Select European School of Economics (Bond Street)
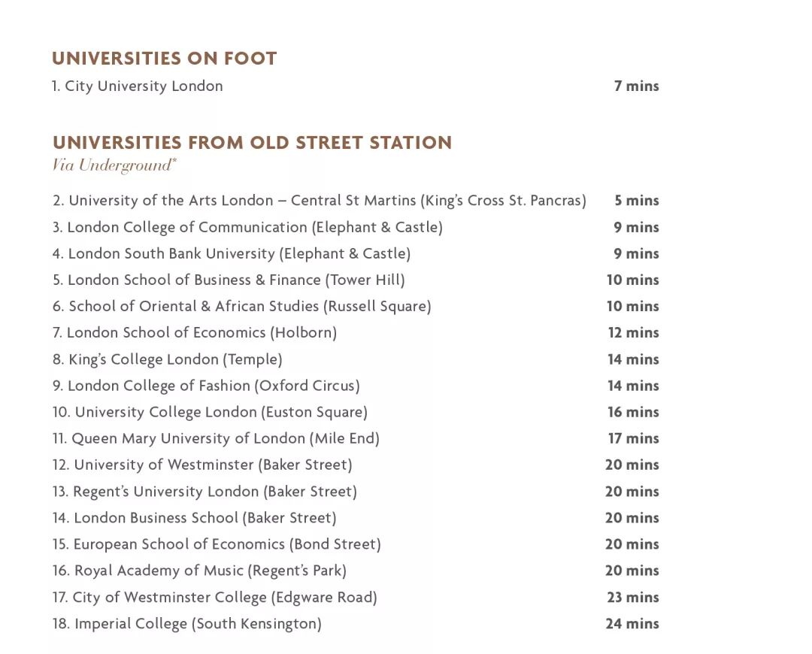This screenshot has height=654, width=812. tap(217, 545)
